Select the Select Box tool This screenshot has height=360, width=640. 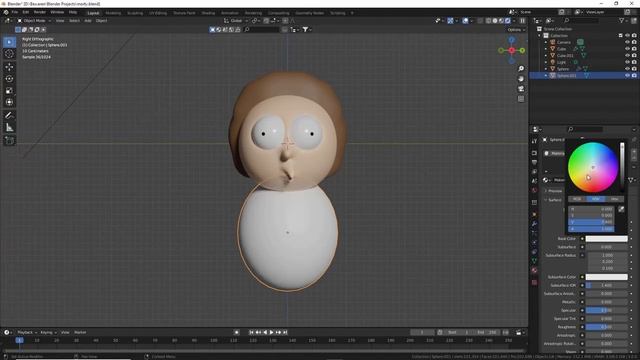9,42
